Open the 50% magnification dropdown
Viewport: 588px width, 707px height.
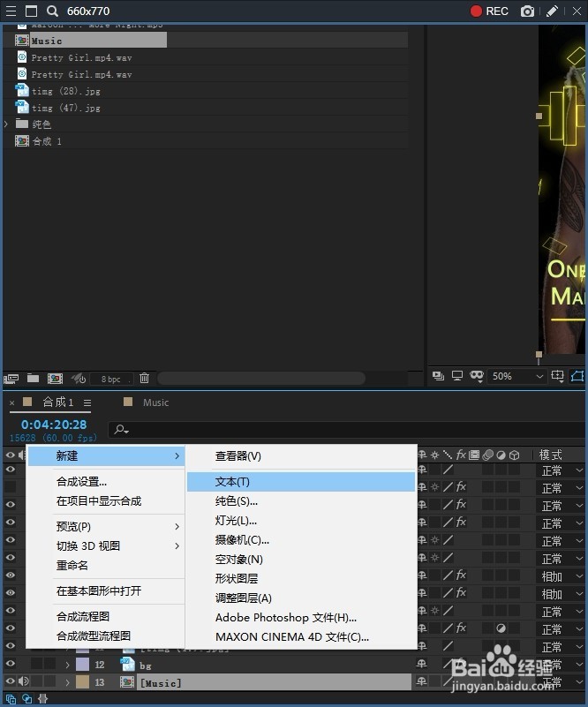pos(517,376)
